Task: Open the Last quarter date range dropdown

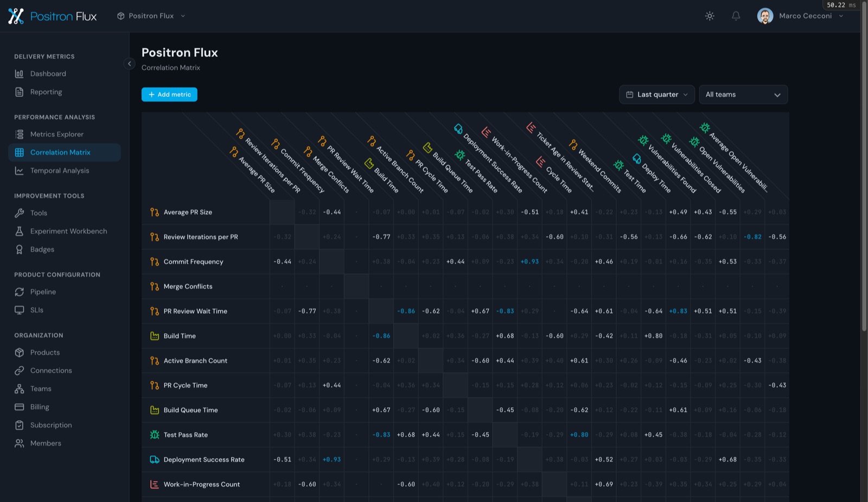Action: pyautogui.click(x=657, y=94)
